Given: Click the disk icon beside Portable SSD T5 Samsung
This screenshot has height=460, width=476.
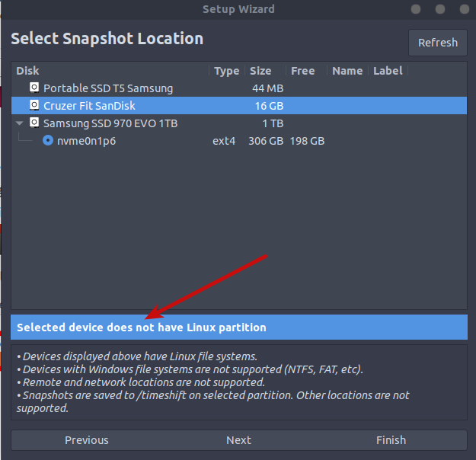Looking at the screenshot, I should 34,88.
